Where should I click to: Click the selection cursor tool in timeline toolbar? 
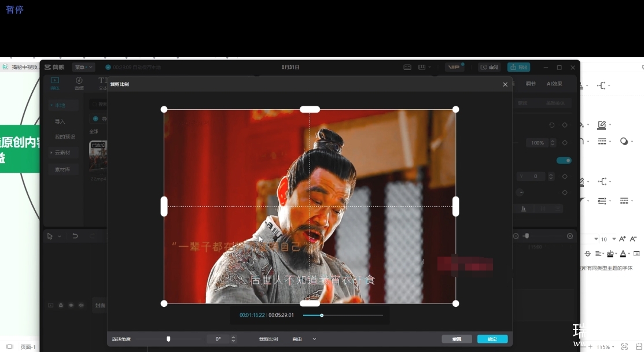tap(50, 236)
